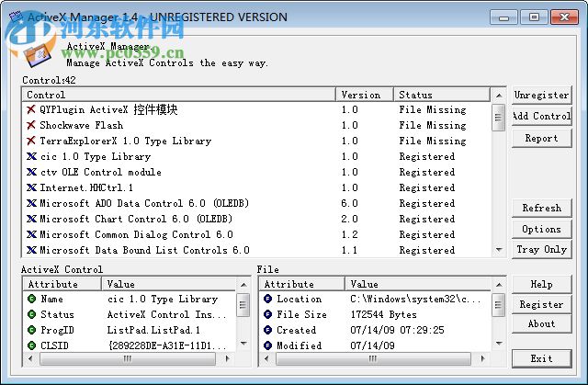This screenshot has width=588, height=385.
Task: Click File panel vertical scrollbar thumb
Action: [x=498, y=304]
